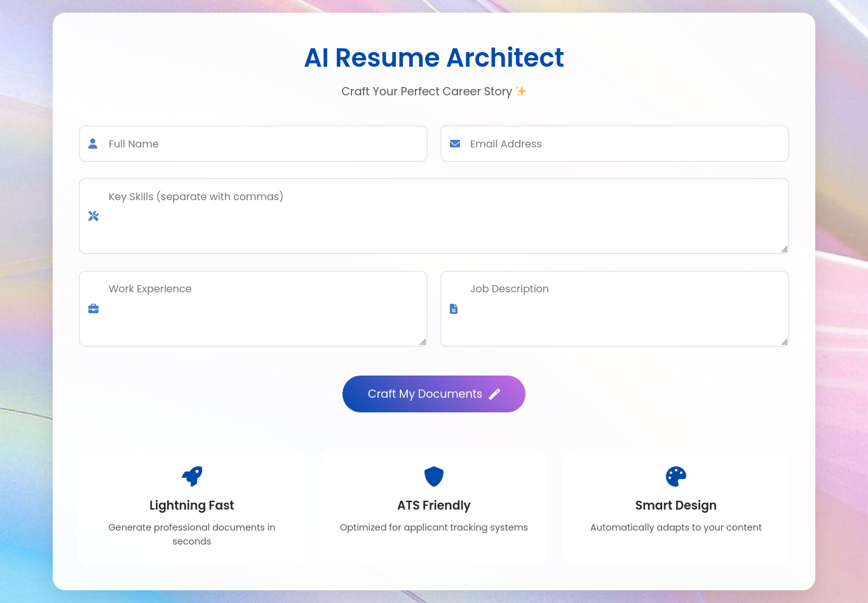
Task: Click the Lightning Fast feature card
Action: (x=191, y=507)
